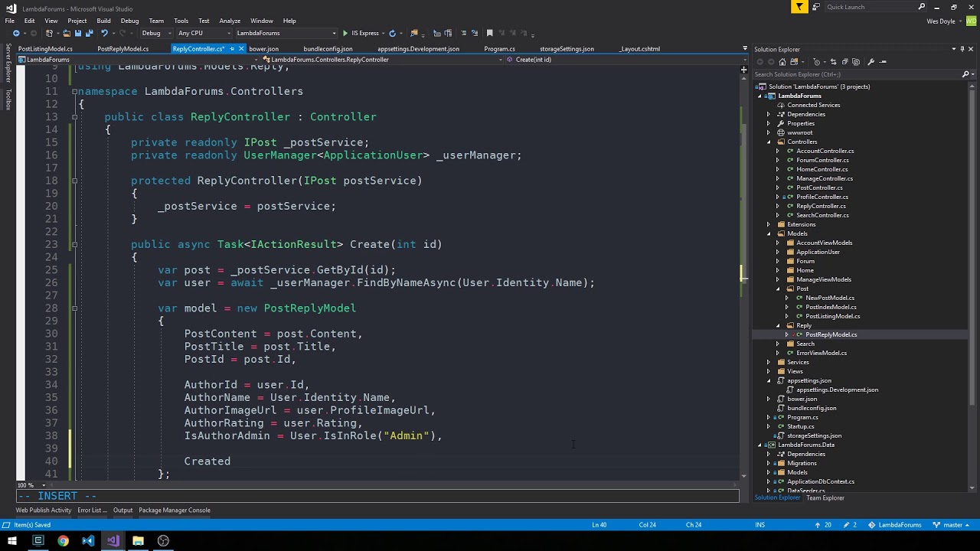Screen dimensions: 980x551
Task: Collapse the Controllers folder in Solution Explorer
Action: (x=769, y=142)
